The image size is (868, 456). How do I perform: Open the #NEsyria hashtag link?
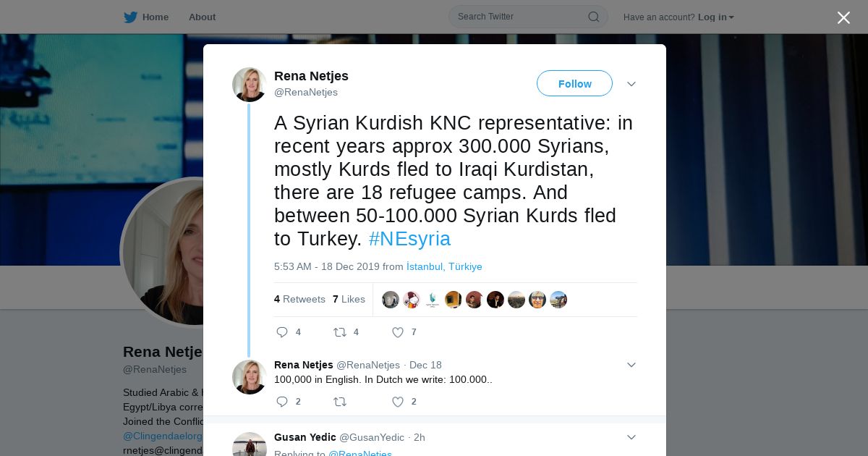click(x=409, y=239)
